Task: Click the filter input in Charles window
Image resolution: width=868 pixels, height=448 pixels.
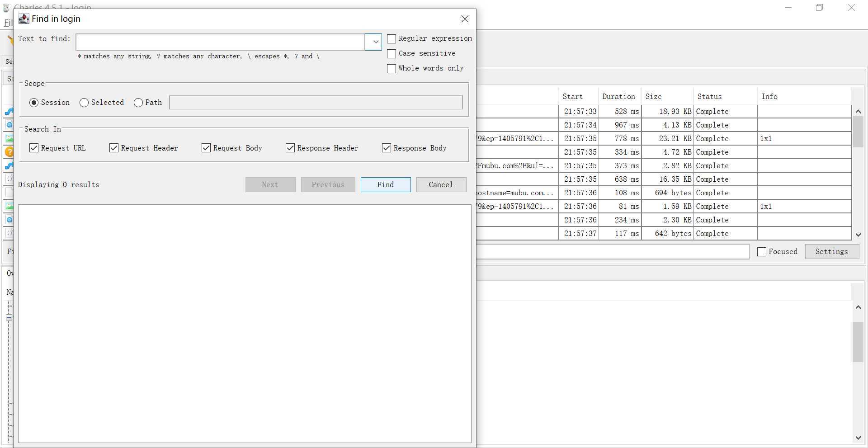Action: point(613,251)
